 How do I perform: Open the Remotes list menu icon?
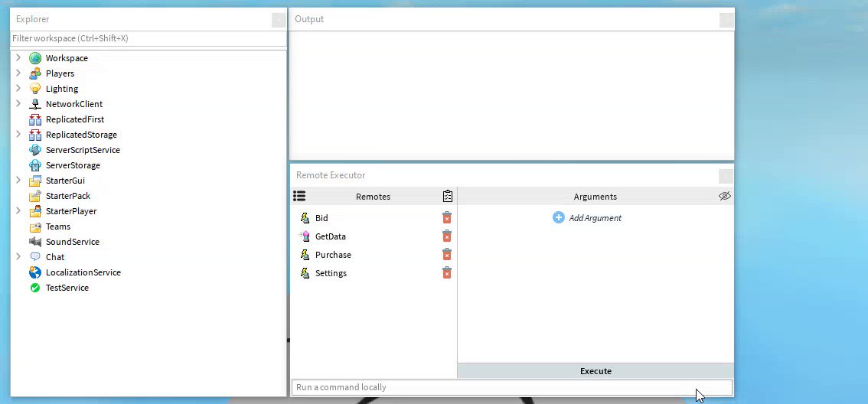[299, 196]
